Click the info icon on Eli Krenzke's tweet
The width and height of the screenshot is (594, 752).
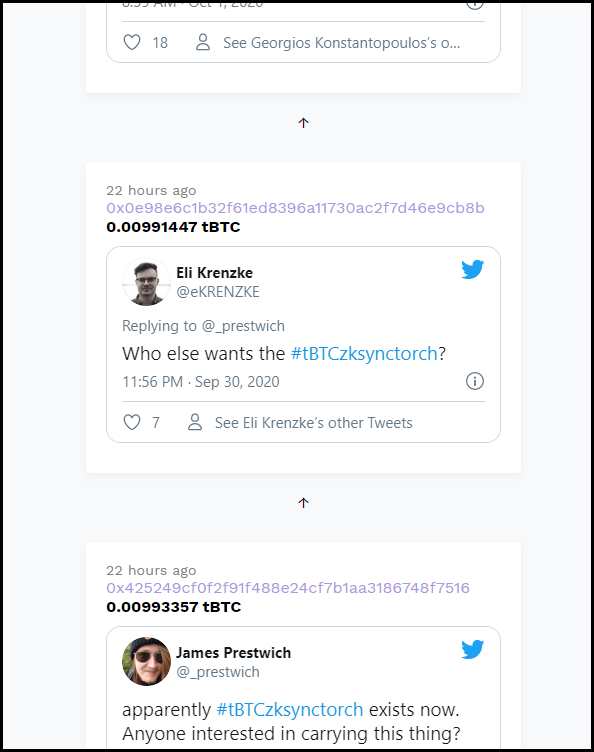475,381
